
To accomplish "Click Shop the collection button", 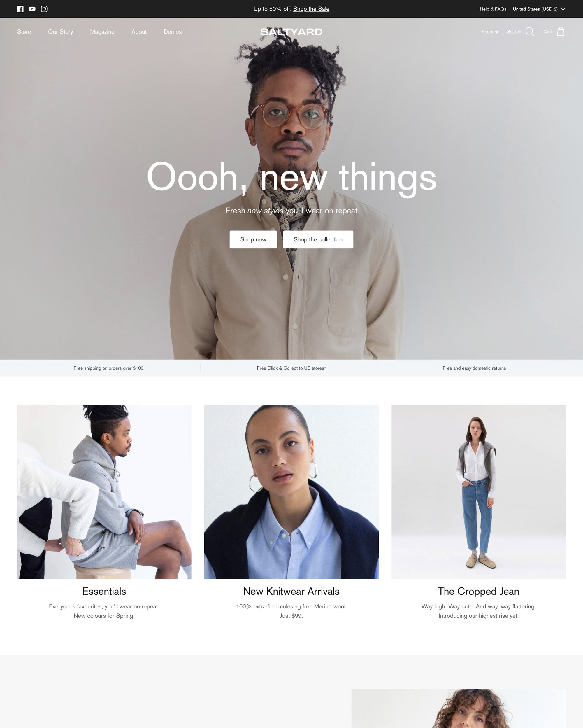I will (318, 239).
